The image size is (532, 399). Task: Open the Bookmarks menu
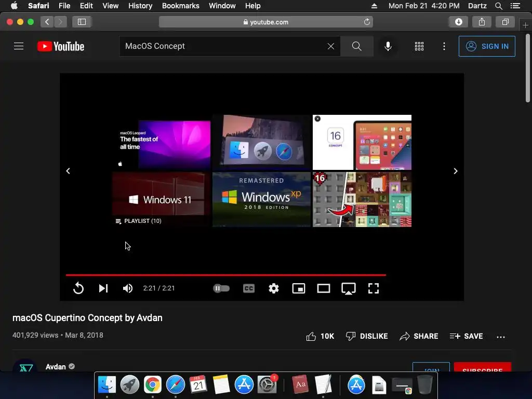[180, 6]
